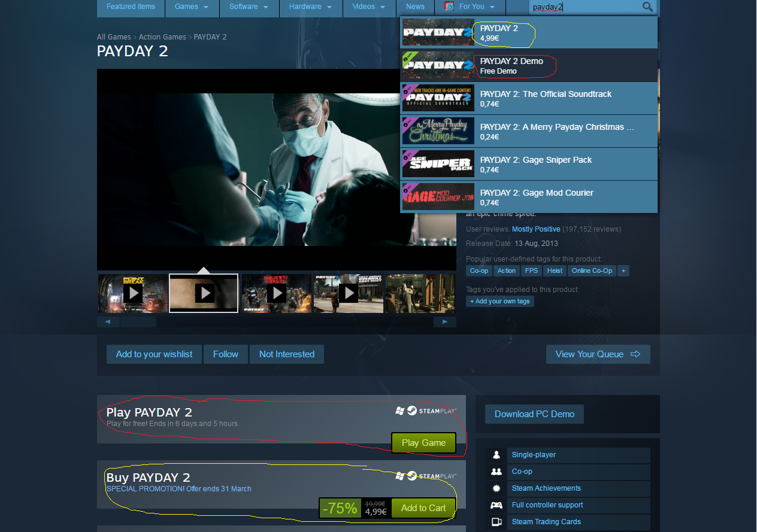Play the Death Wish trailer thumbnail
This screenshot has height=532, width=757.
pyautogui.click(x=277, y=293)
